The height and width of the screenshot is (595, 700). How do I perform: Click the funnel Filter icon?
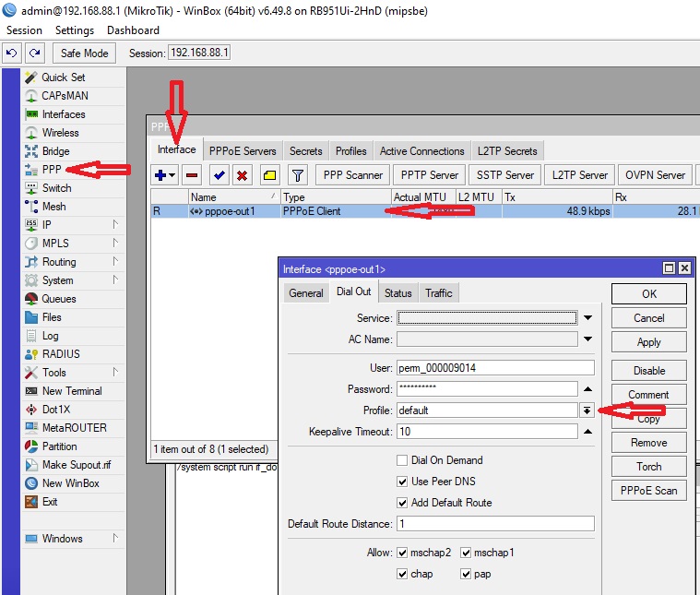coord(297,174)
